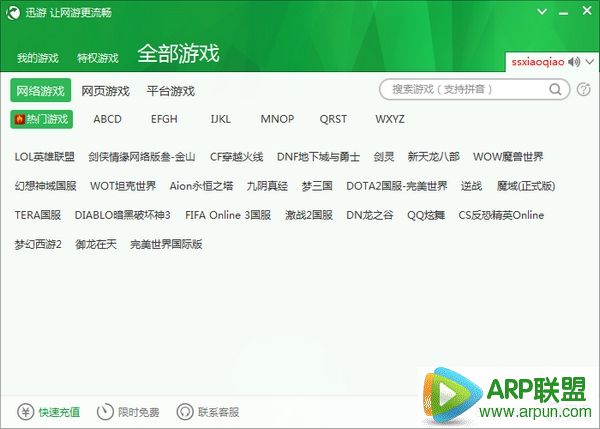Open FIFA Online 3国服 game
This screenshot has height=429, width=600.
pos(228,215)
